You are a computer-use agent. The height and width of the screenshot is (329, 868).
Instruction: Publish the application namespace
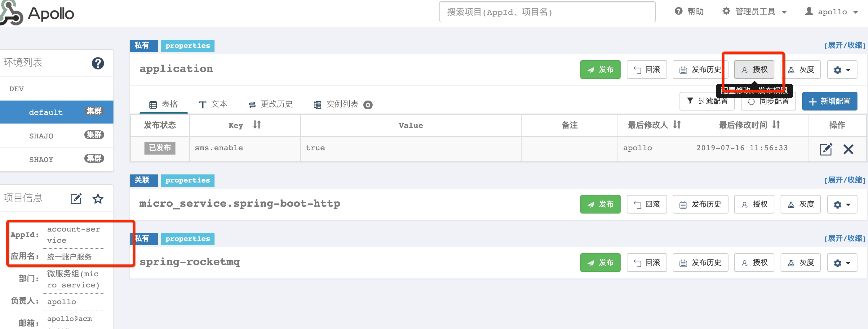[x=600, y=70]
